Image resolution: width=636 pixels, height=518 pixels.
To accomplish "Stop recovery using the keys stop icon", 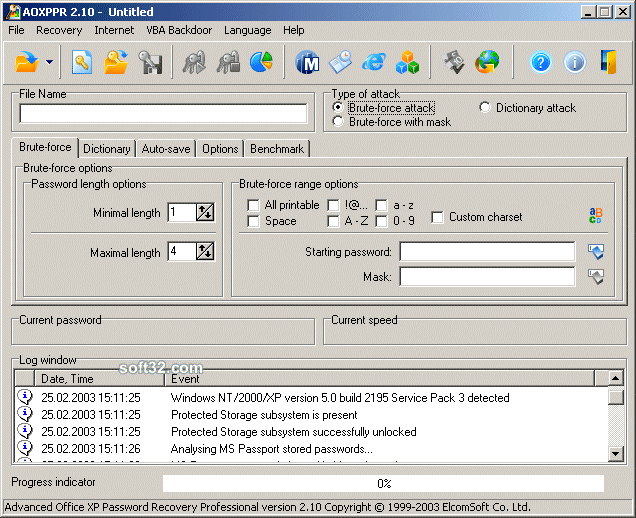I will (x=228, y=62).
